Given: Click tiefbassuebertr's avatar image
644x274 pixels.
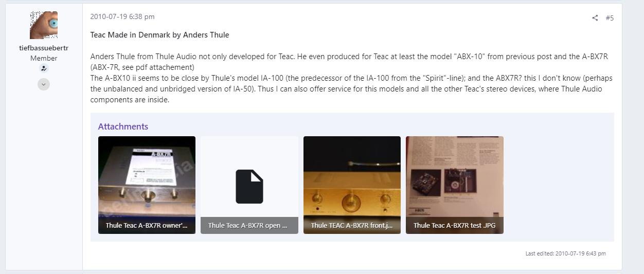Looking at the screenshot, I should coord(44,25).
